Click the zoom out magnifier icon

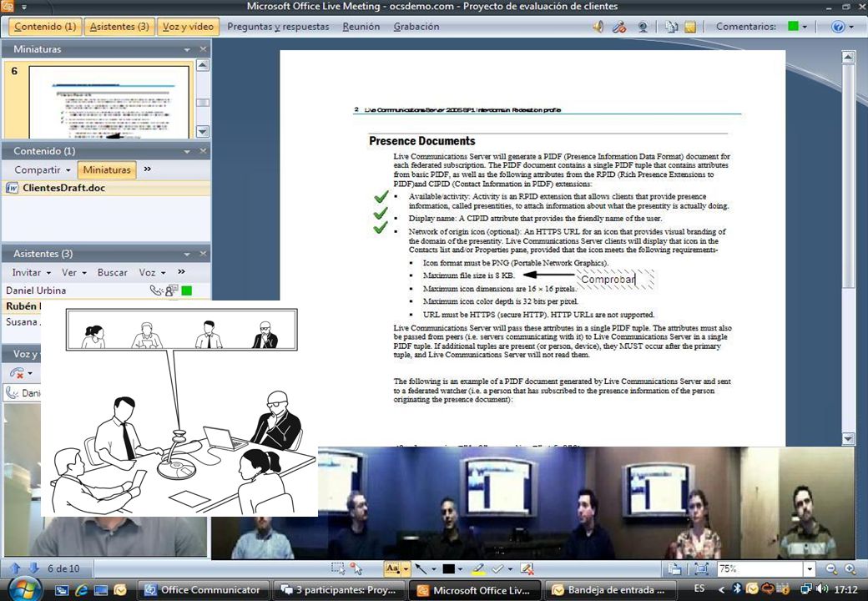tap(831, 569)
